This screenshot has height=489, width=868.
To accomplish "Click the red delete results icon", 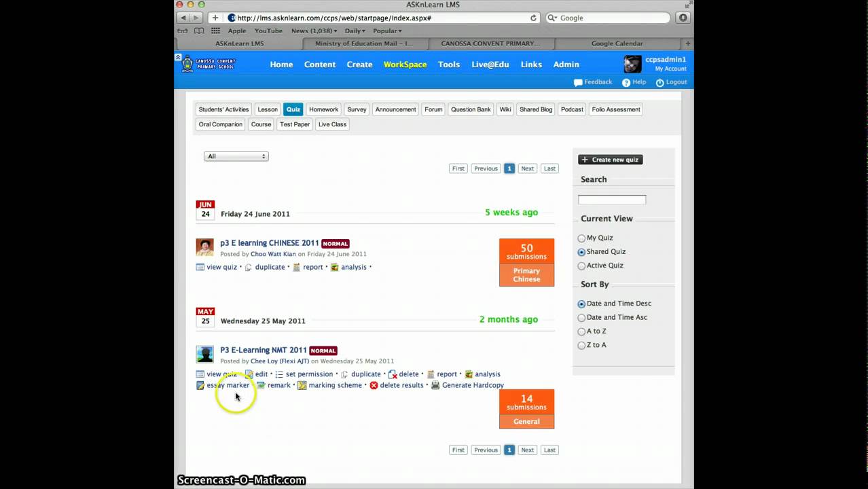I will click(x=374, y=385).
